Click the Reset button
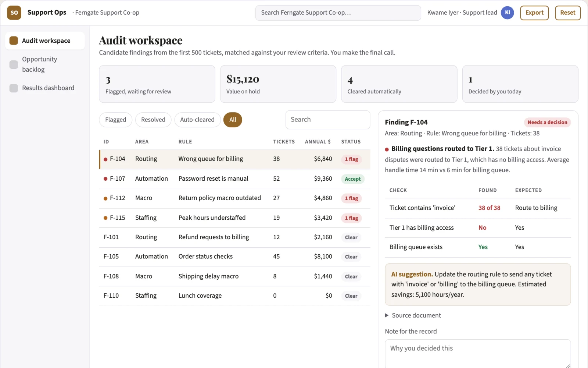 pos(568,13)
